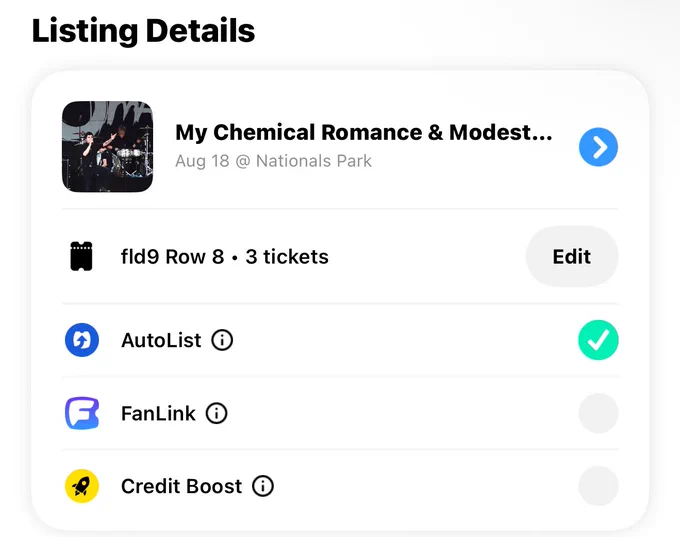Open info about AutoList
The image size is (680, 537).
click(x=222, y=340)
